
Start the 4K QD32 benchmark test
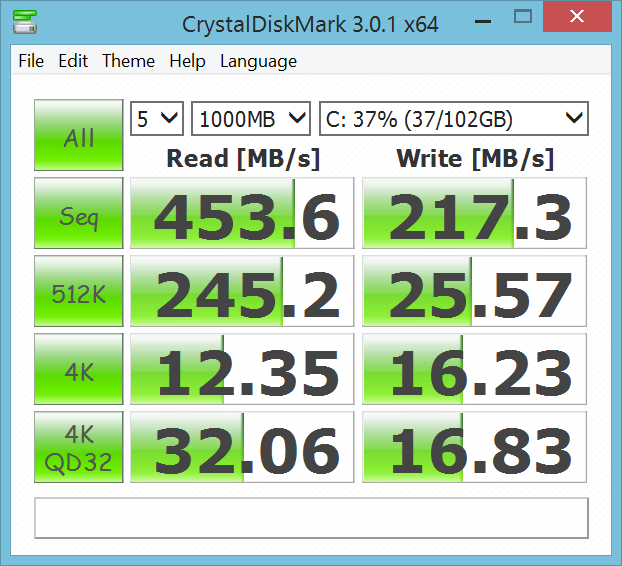[x=79, y=447]
